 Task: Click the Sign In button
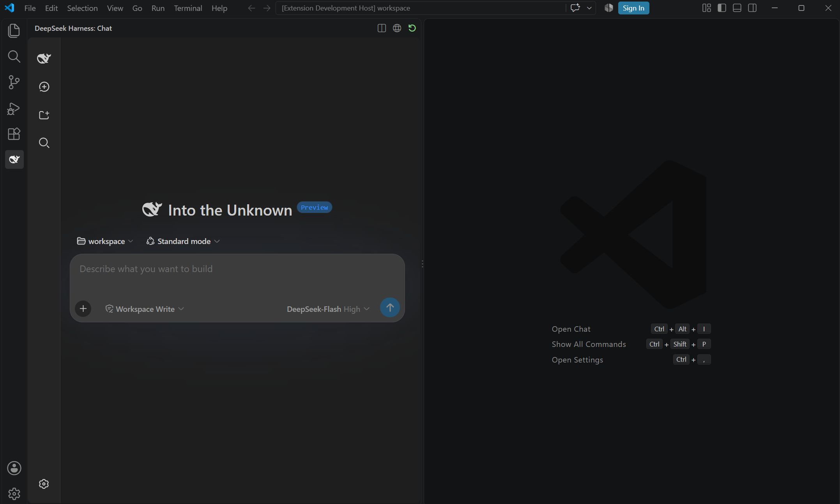(633, 8)
